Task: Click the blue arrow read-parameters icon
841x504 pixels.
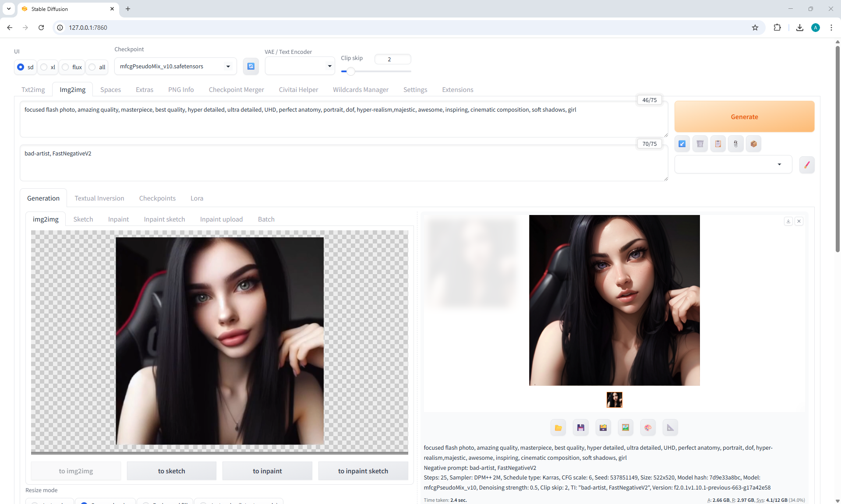Action: pyautogui.click(x=682, y=144)
